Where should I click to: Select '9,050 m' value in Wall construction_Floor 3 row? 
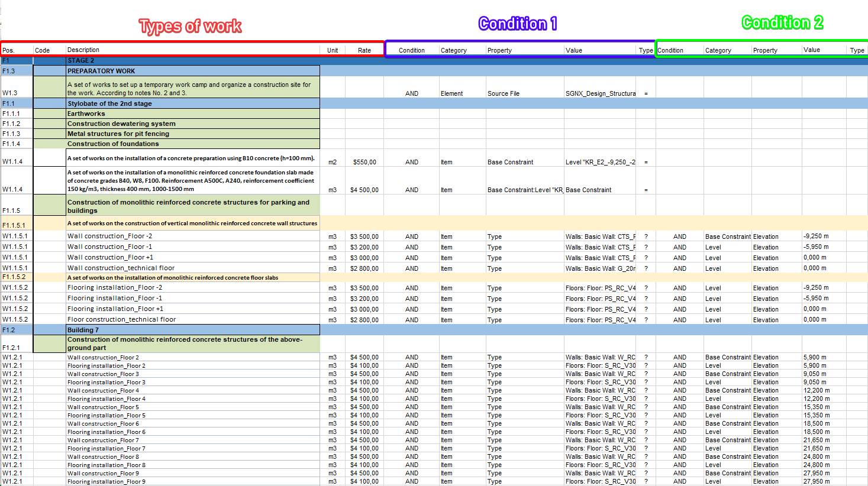tap(824, 374)
